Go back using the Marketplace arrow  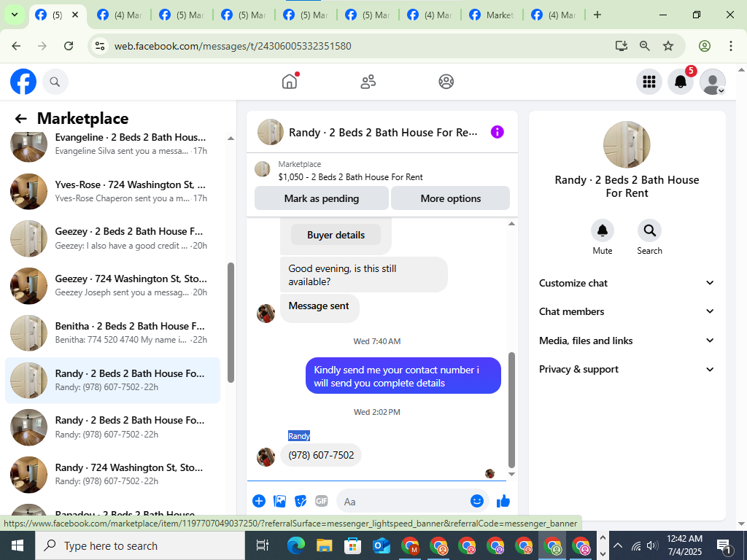pyautogui.click(x=20, y=119)
